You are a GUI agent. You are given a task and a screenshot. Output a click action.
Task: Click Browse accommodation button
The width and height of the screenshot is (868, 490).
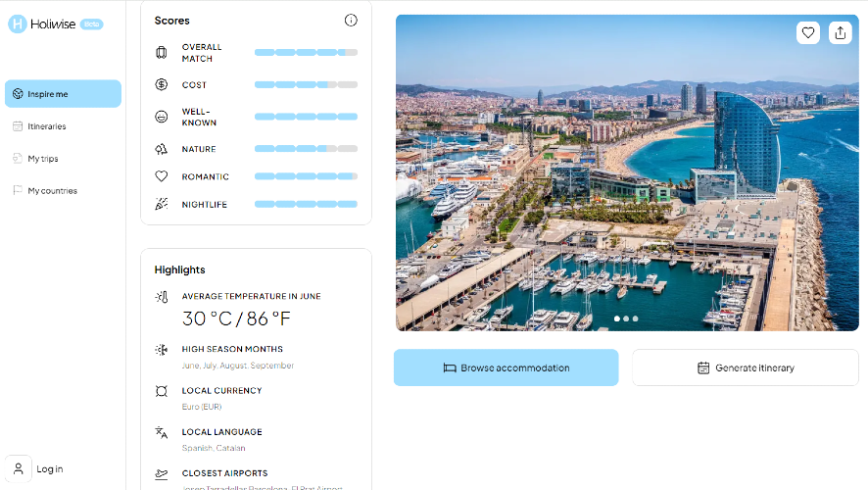click(506, 367)
